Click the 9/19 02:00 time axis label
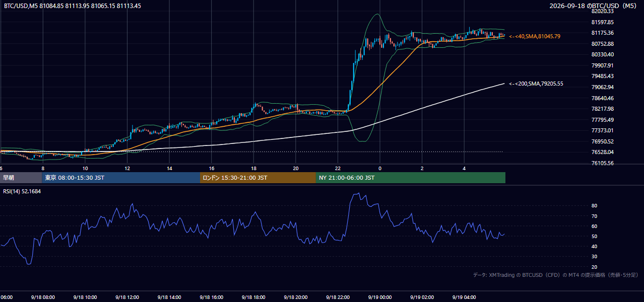 [x=422, y=297]
